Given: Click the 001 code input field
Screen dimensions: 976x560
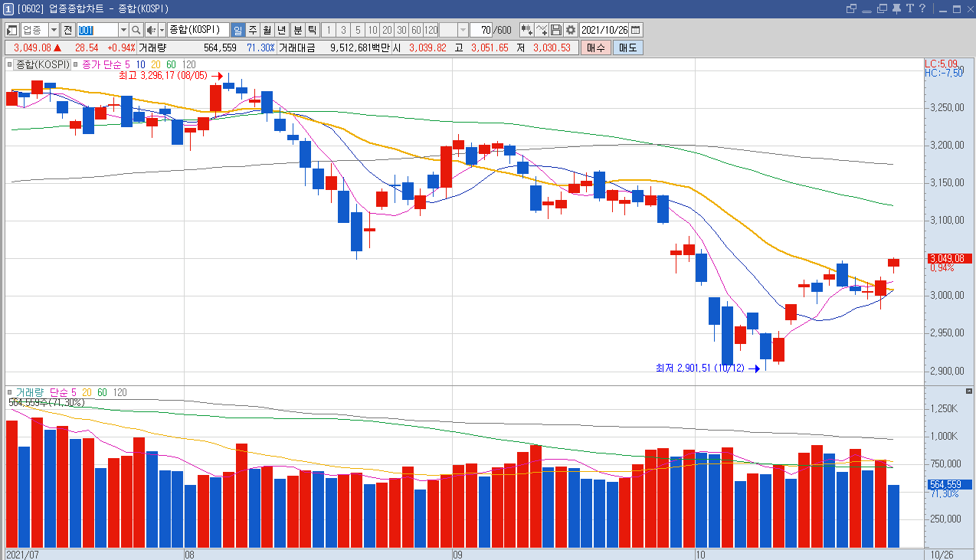Looking at the screenshot, I should (x=97, y=30).
